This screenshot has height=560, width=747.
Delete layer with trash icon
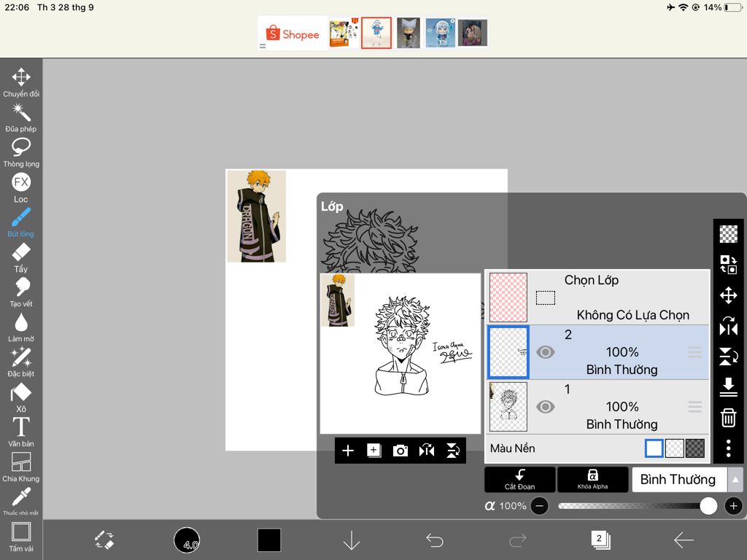pos(729,418)
